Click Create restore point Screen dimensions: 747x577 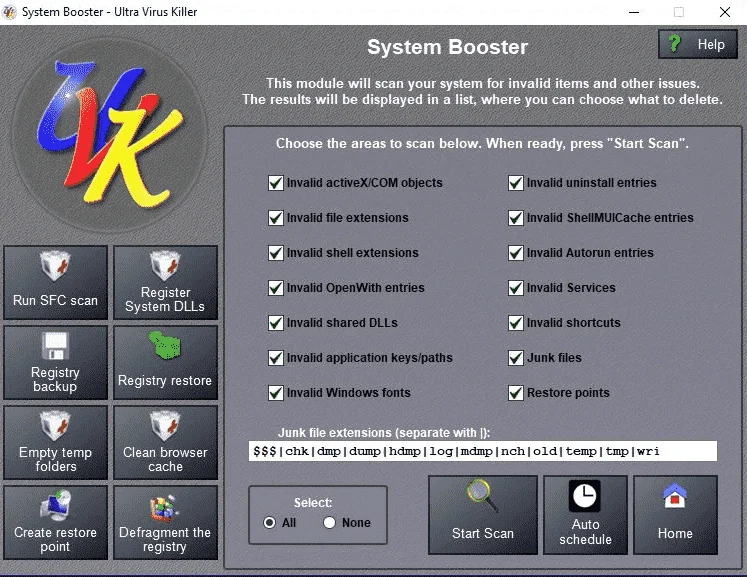55,522
